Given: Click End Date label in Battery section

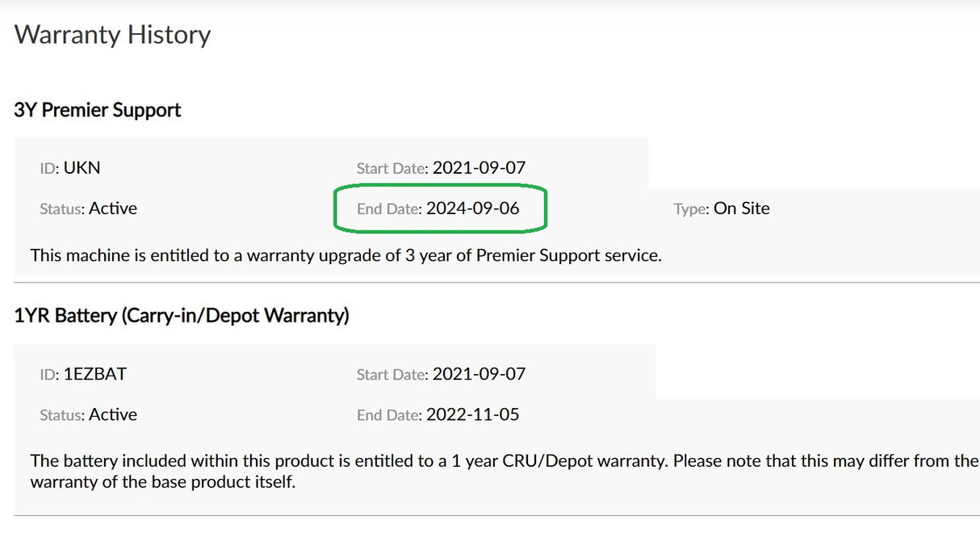Looking at the screenshot, I should 388,415.
